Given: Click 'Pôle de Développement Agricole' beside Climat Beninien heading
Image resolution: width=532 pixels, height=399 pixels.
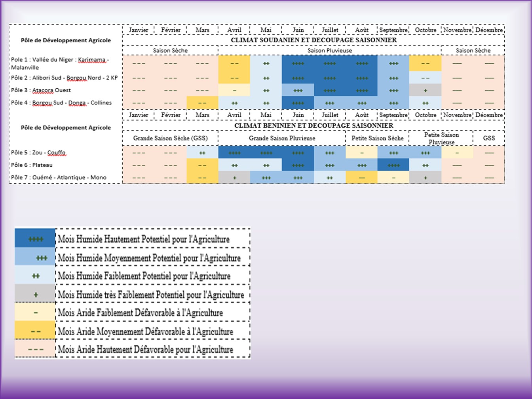Looking at the screenshot, I should 66,128.
